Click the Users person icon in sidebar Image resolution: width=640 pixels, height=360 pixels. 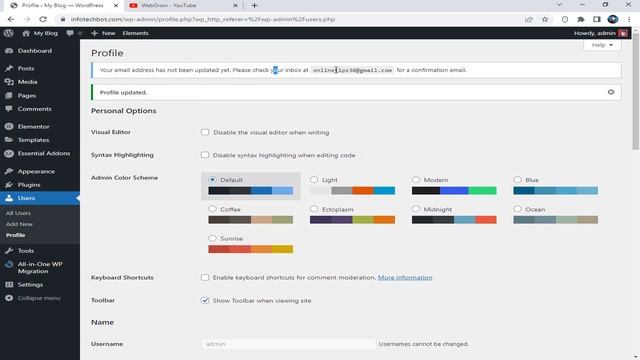pos(9,198)
